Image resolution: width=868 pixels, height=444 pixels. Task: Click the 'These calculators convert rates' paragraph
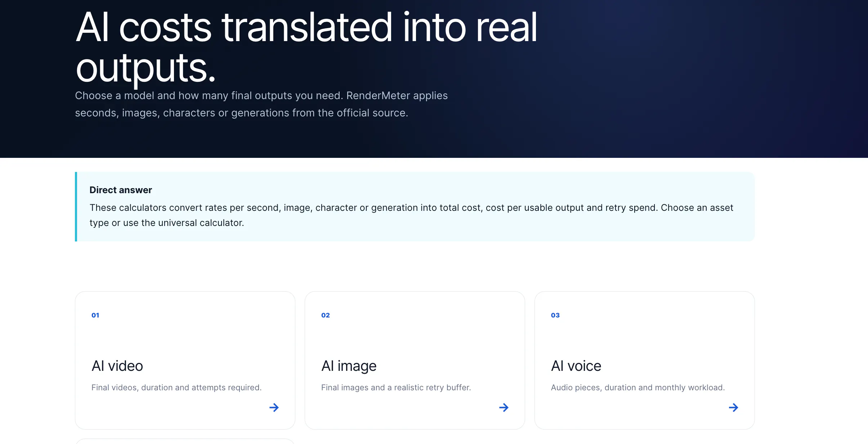411,215
